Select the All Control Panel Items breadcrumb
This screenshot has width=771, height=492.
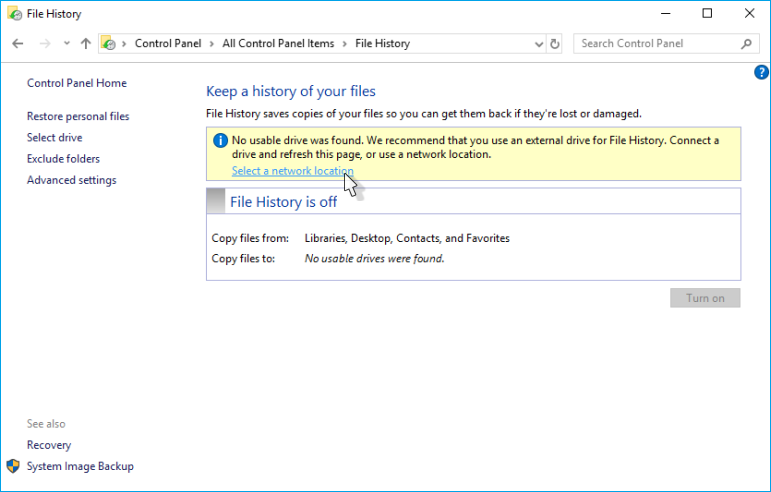tap(280, 44)
